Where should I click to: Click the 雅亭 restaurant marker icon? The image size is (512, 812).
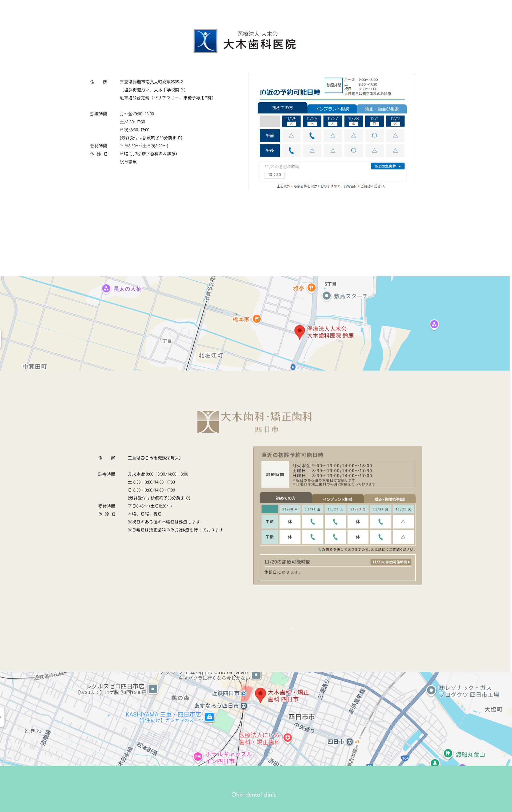(311, 288)
